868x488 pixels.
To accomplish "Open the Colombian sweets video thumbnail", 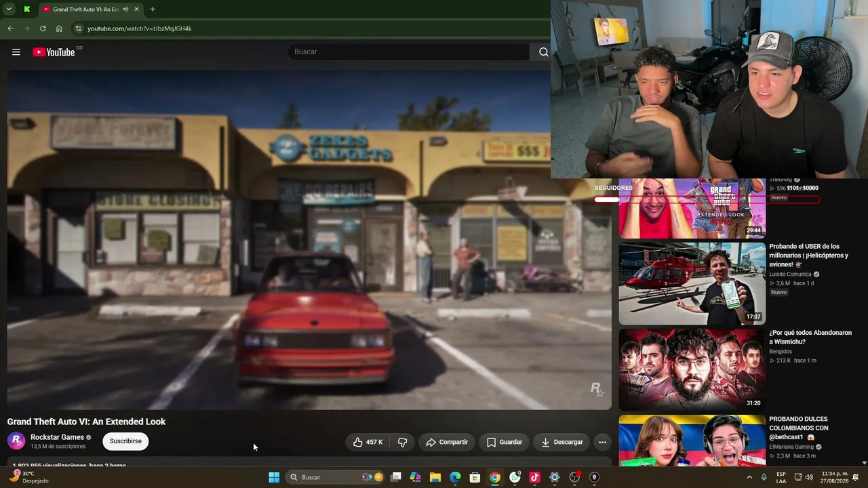I will tap(692, 441).
